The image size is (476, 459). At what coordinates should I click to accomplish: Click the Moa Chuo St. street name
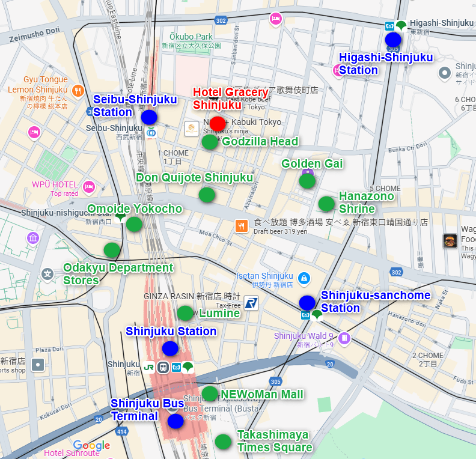click(216, 237)
